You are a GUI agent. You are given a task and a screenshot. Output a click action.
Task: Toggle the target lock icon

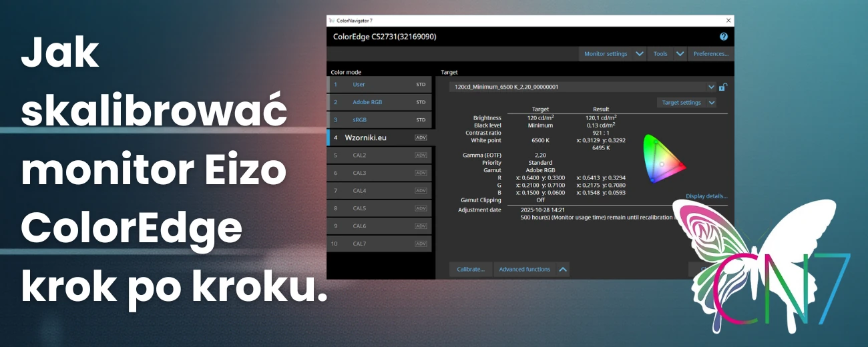tap(723, 87)
